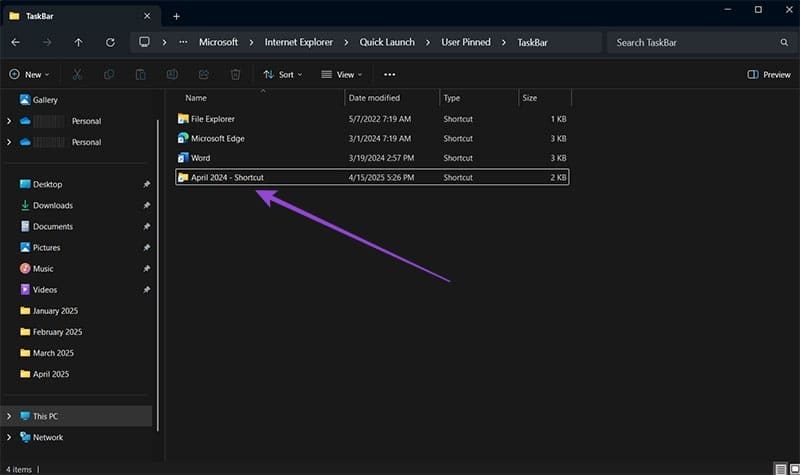Click Quick Launch in the breadcrumb path
This screenshot has width=800, height=475.
pyautogui.click(x=385, y=43)
